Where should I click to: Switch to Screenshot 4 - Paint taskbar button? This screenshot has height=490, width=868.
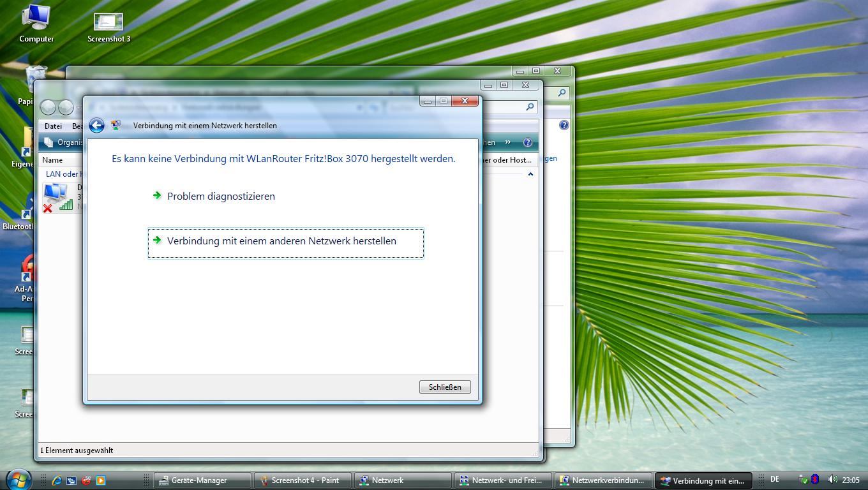(303, 480)
